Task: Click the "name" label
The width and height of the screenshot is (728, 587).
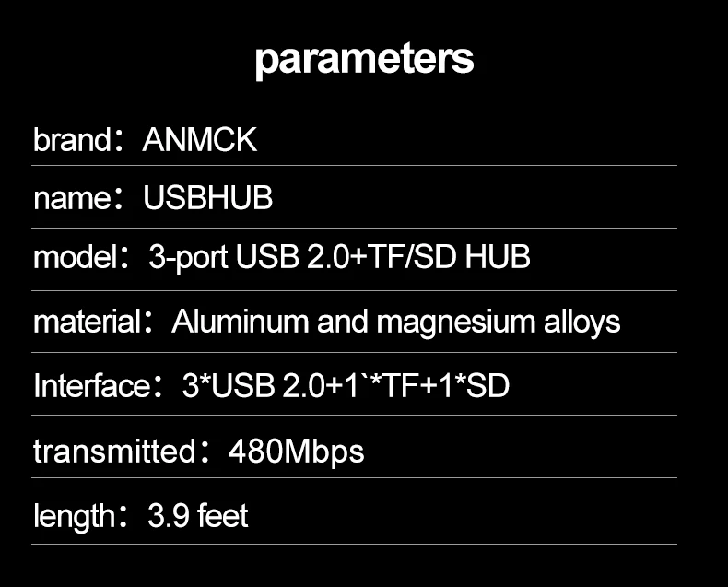Action: 73,198
